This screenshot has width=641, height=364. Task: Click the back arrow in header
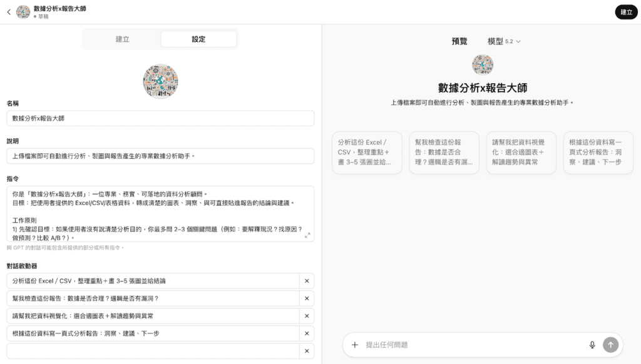[9, 12]
